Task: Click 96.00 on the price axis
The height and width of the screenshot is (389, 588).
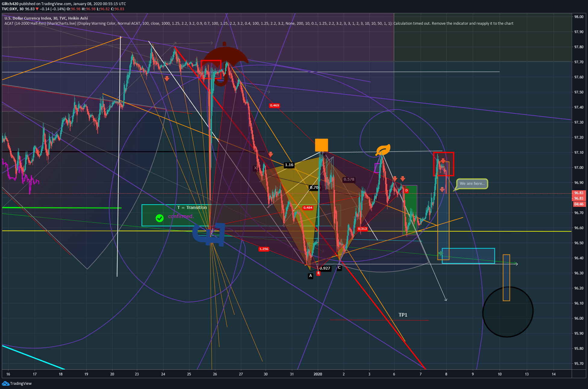Action: click(x=579, y=318)
